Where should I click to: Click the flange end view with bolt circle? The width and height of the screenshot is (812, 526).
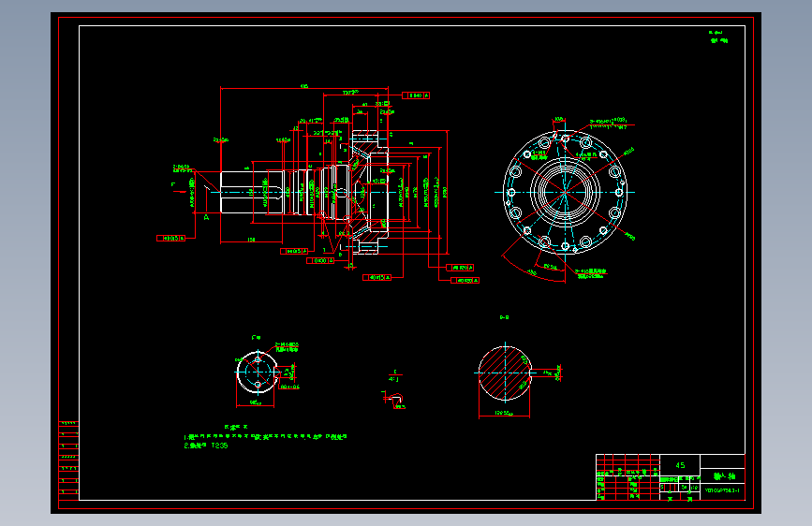[565, 192]
